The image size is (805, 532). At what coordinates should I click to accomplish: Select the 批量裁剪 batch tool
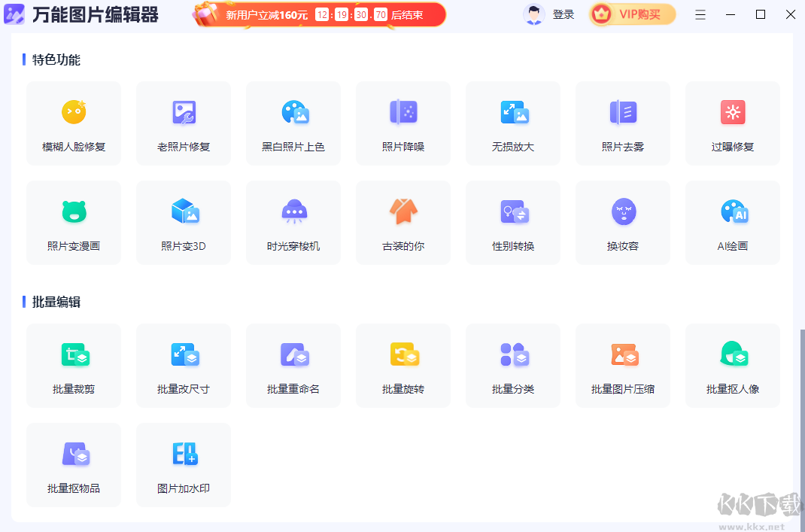[73, 366]
